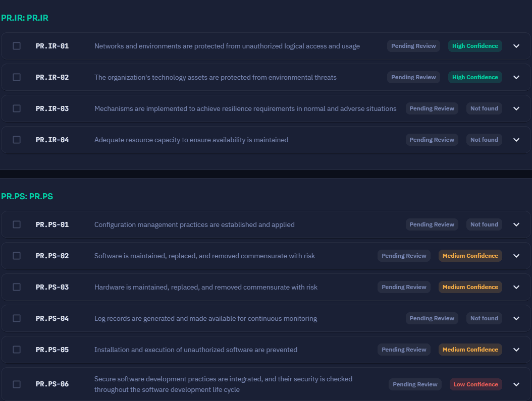Expand the PR.IR-04 row chevron
This screenshot has height=401, width=532.
[516, 140]
